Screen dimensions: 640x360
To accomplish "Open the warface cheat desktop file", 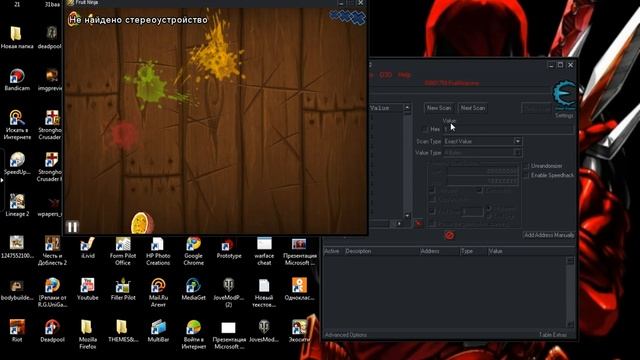I will (x=264, y=251).
